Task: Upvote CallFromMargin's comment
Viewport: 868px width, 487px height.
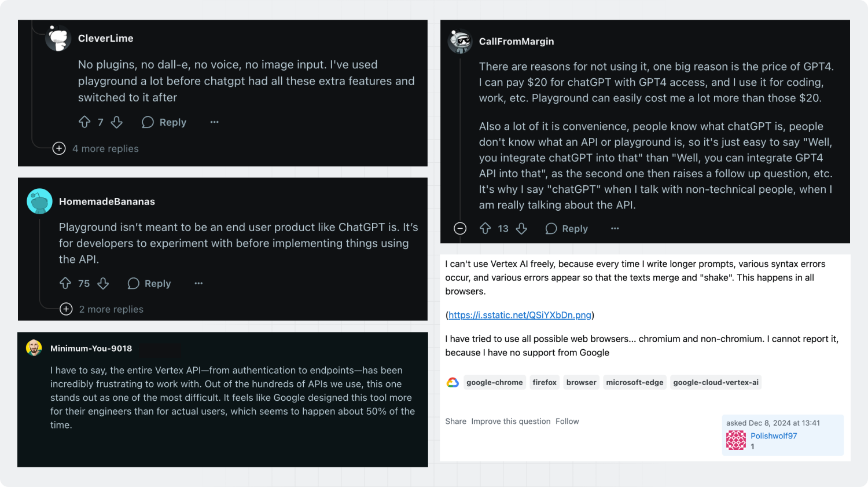Action: (486, 229)
